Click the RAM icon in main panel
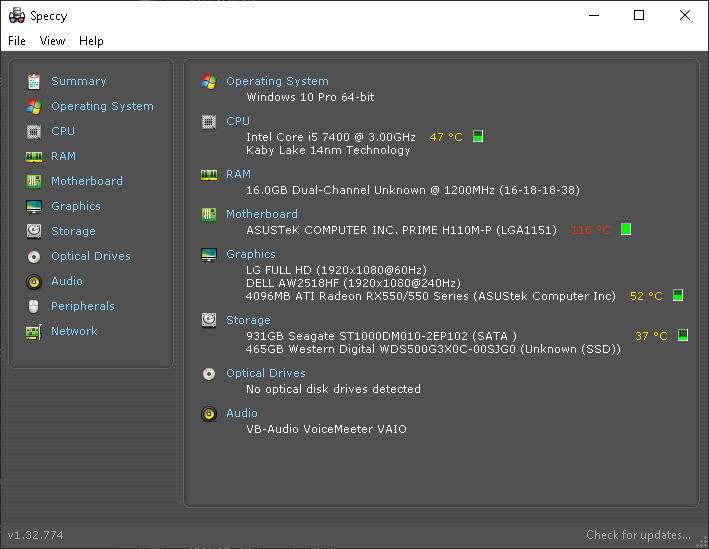The width and height of the screenshot is (709, 549). click(x=209, y=175)
